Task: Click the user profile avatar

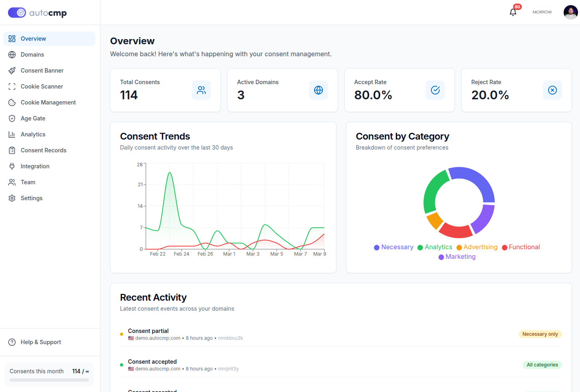Action: click(570, 12)
